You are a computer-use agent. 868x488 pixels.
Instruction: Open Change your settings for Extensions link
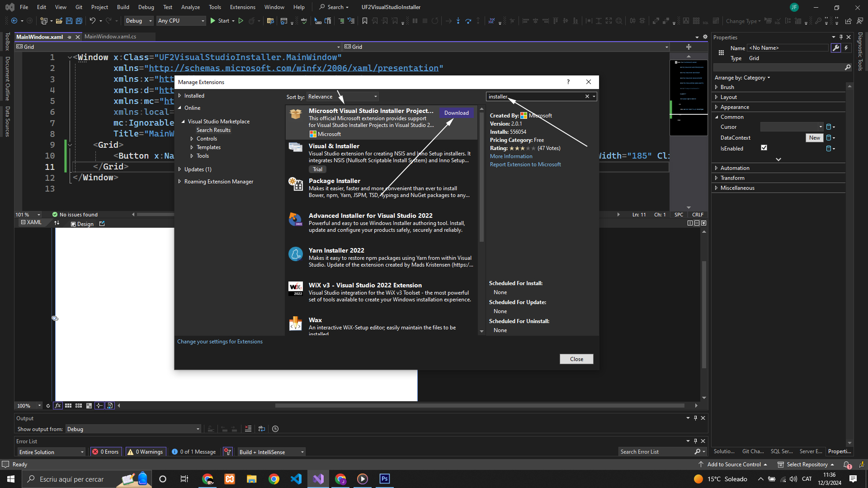tap(220, 342)
